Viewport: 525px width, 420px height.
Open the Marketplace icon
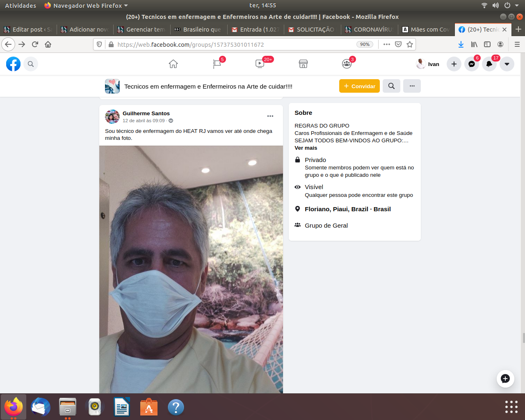(303, 64)
